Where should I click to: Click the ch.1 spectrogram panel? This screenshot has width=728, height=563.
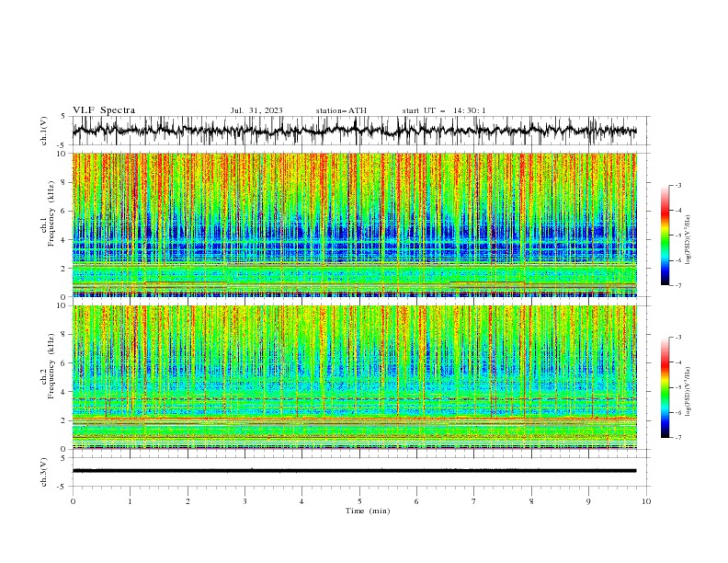pos(354,224)
